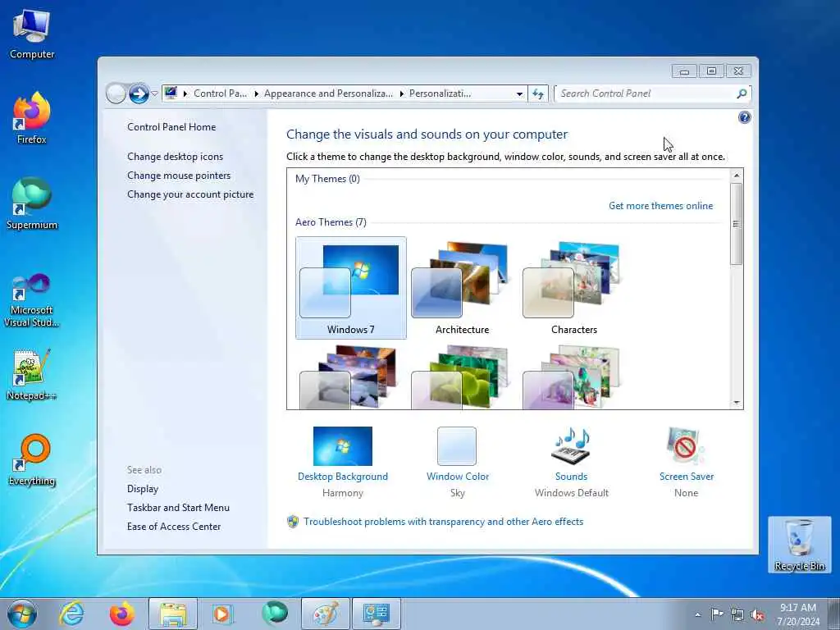The height and width of the screenshot is (630, 840).
Task: Open Windows Media Player from the taskbar
Action: [221, 614]
